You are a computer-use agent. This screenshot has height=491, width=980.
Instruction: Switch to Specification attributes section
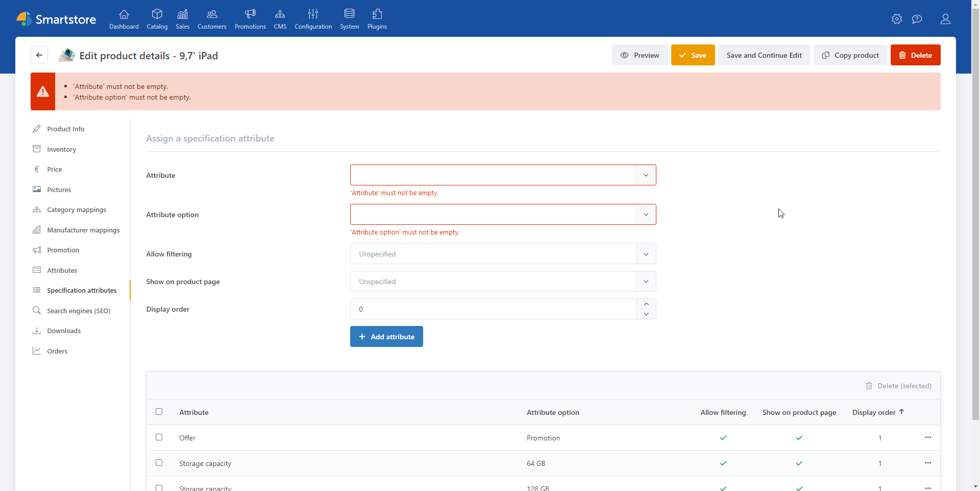coord(80,290)
